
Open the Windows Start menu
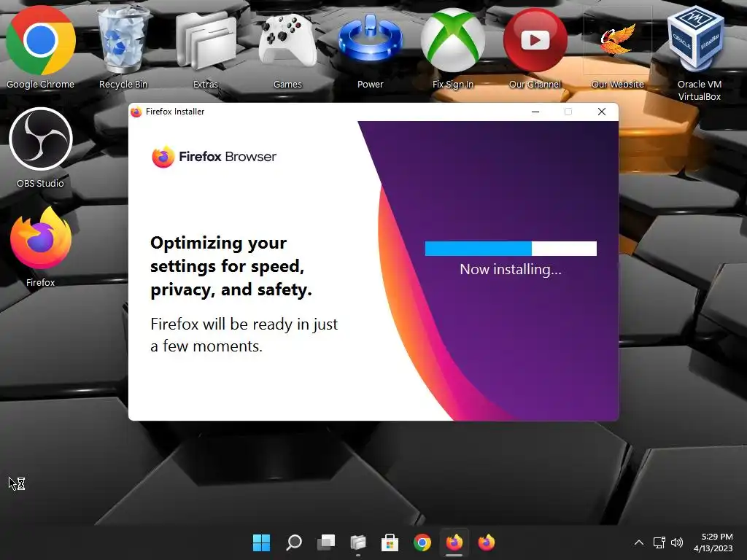click(x=261, y=542)
